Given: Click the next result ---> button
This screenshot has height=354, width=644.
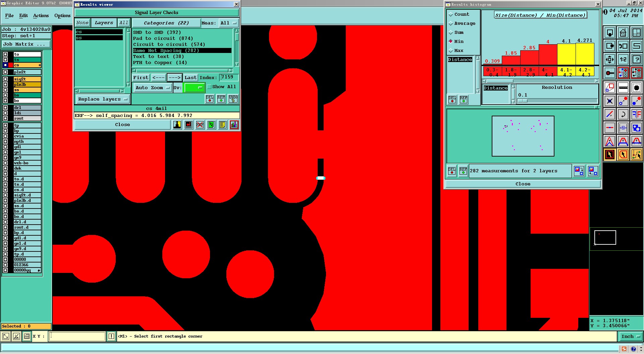Looking at the screenshot, I should (x=174, y=78).
